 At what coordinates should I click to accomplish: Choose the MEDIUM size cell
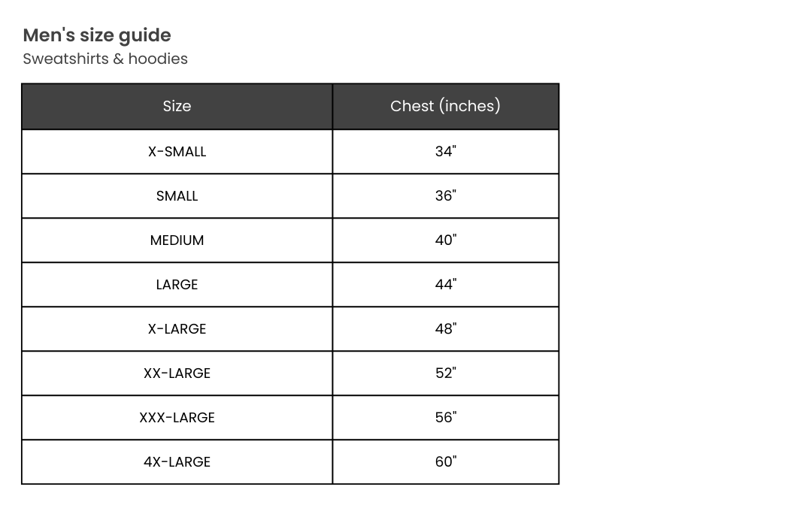pos(177,240)
